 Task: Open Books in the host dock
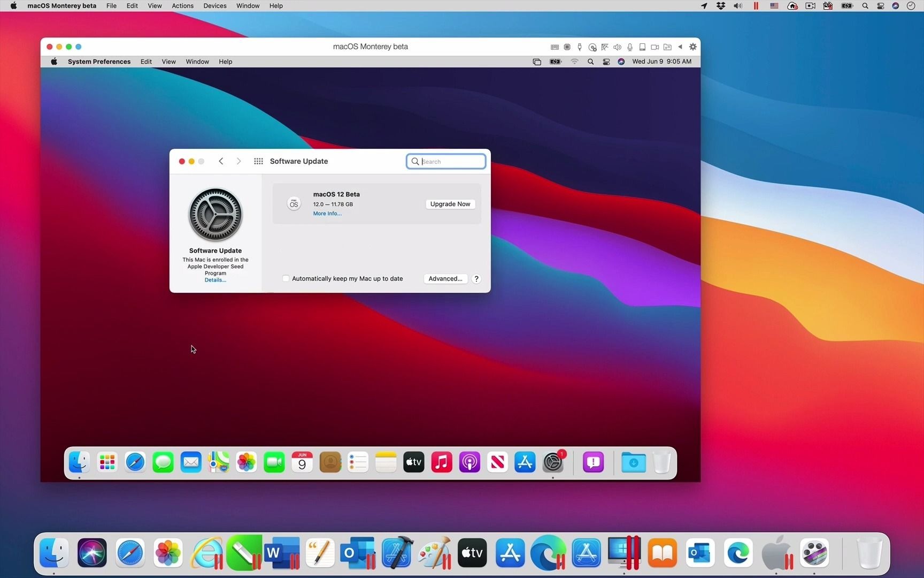tap(663, 553)
